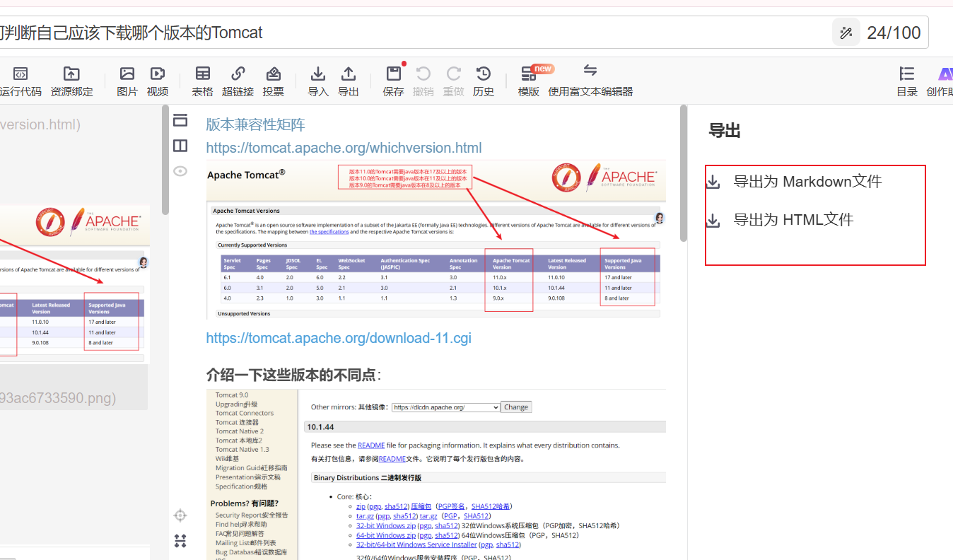
Task: Switch to single-pane preview layout icon
Action: tap(180, 120)
